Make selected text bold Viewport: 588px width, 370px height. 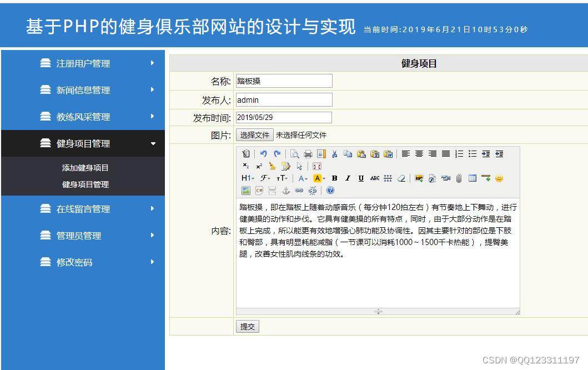(x=334, y=178)
